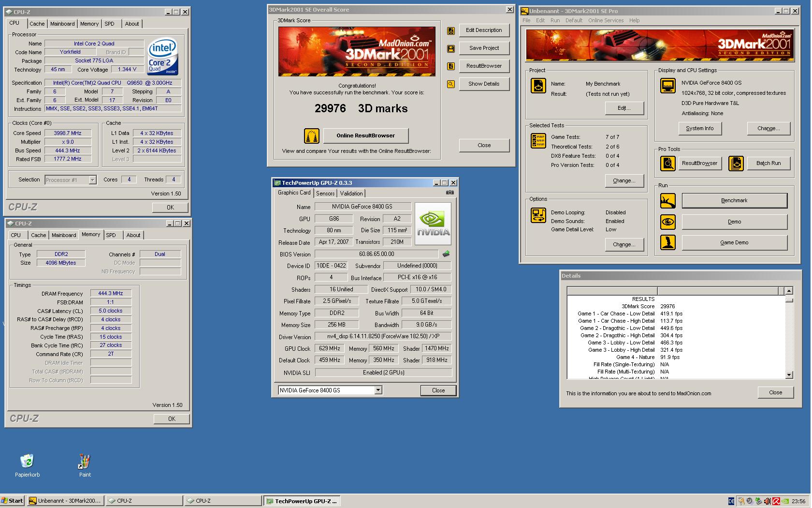Click the Save Project floppy disk icon
812x508 pixels.
pyautogui.click(x=451, y=48)
